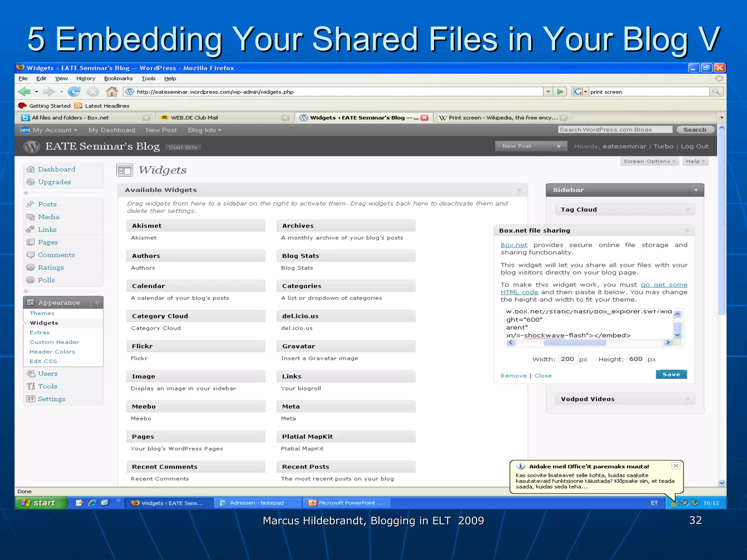
Task: Click the green Go arrow beside URL bar
Action: coord(560,92)
